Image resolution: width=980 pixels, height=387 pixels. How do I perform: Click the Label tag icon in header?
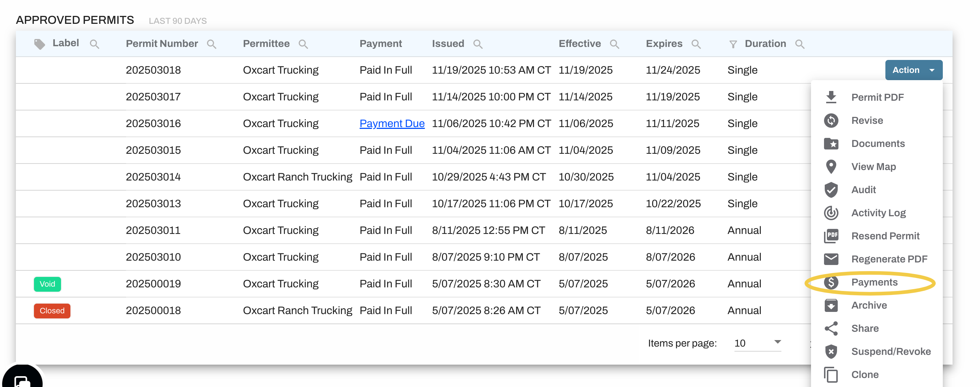coord(39,44)
